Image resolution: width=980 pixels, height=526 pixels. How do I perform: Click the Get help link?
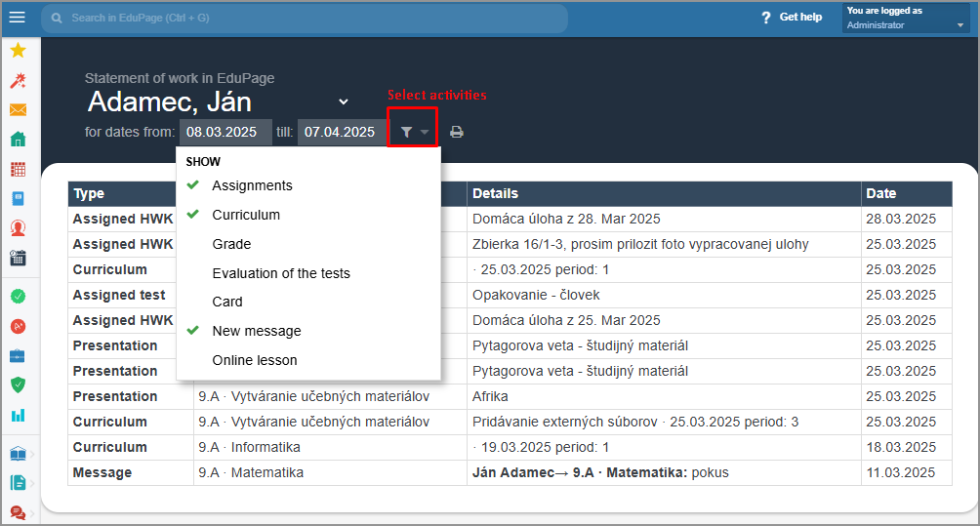792,18
